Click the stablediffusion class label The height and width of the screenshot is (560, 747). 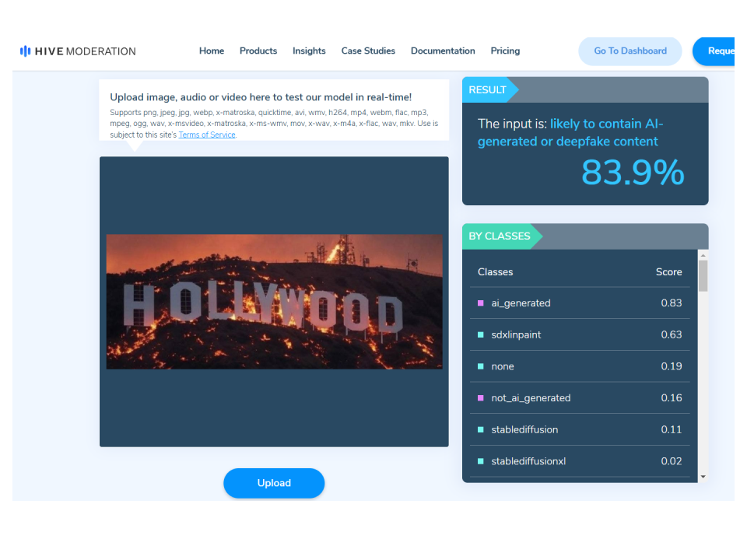[x=524, y=429]
